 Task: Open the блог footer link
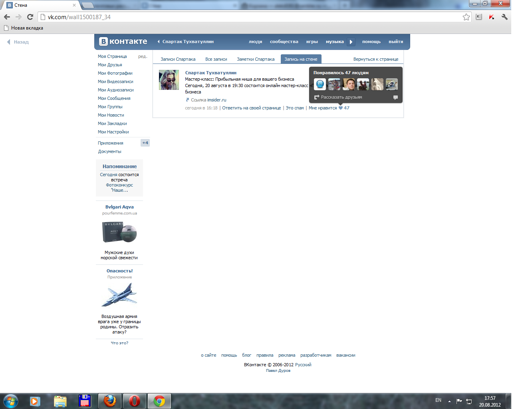point(247,355)
